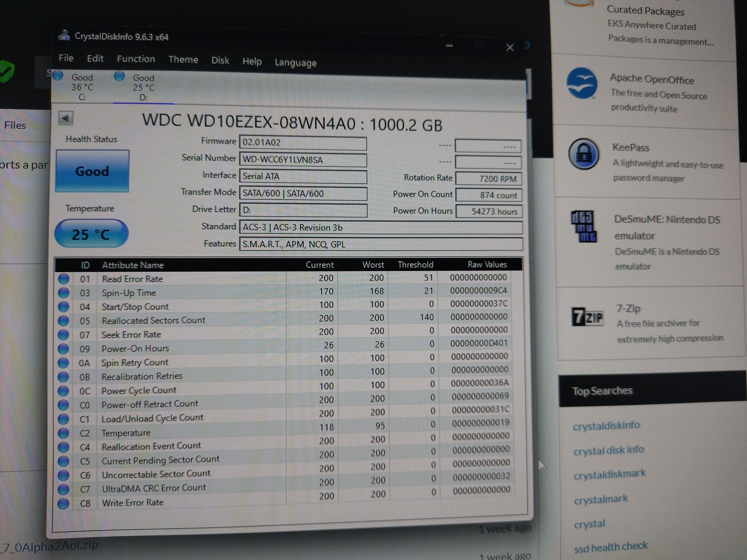Click the Interface field Serial ATA
747x560 pixels.
point(303,177)
